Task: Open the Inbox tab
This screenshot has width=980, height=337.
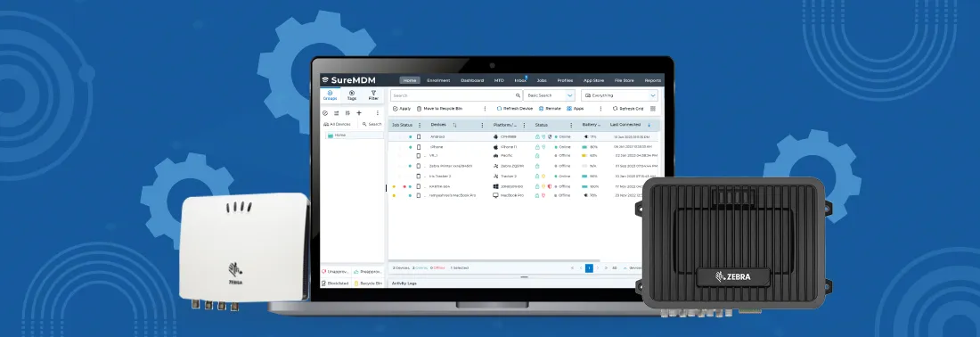Action: tap(520, 80)
